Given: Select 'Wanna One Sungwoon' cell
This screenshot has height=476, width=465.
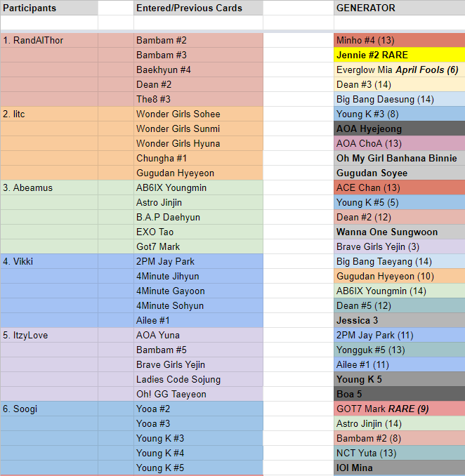Looking at the screenshot, I should coord(400,232).
